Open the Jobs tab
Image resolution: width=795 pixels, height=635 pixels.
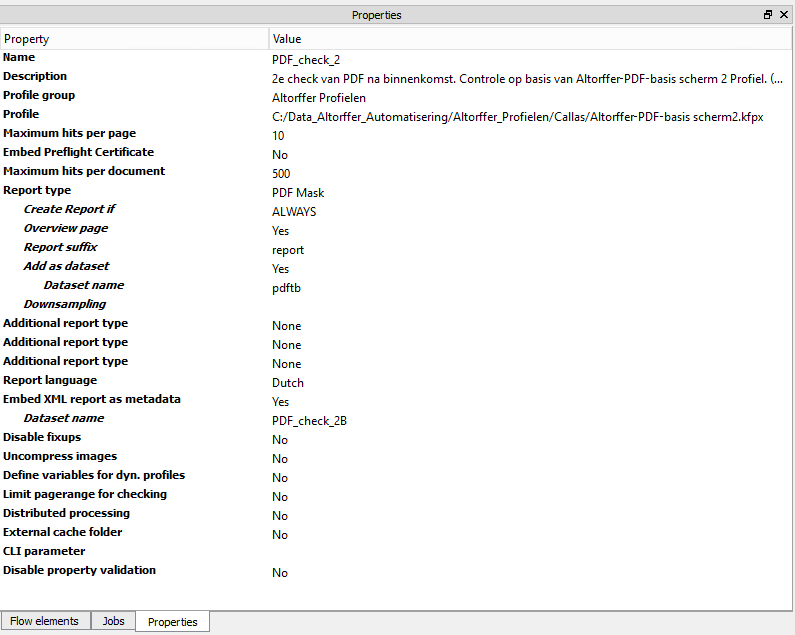click(x=113, y=621)
